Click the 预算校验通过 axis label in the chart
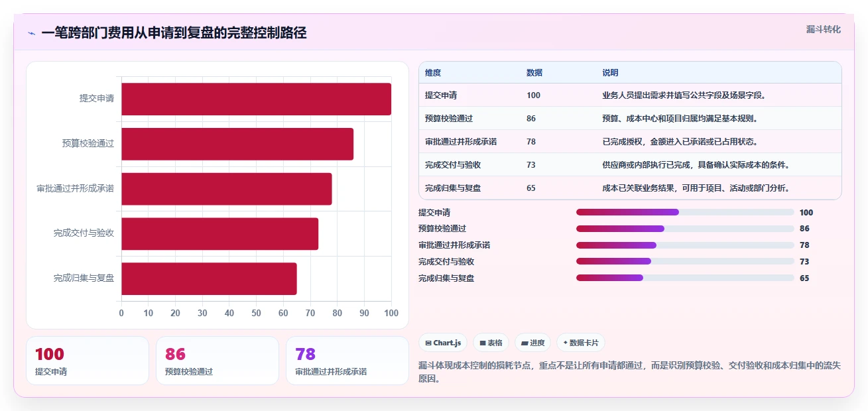 click(x=88, y=143)
